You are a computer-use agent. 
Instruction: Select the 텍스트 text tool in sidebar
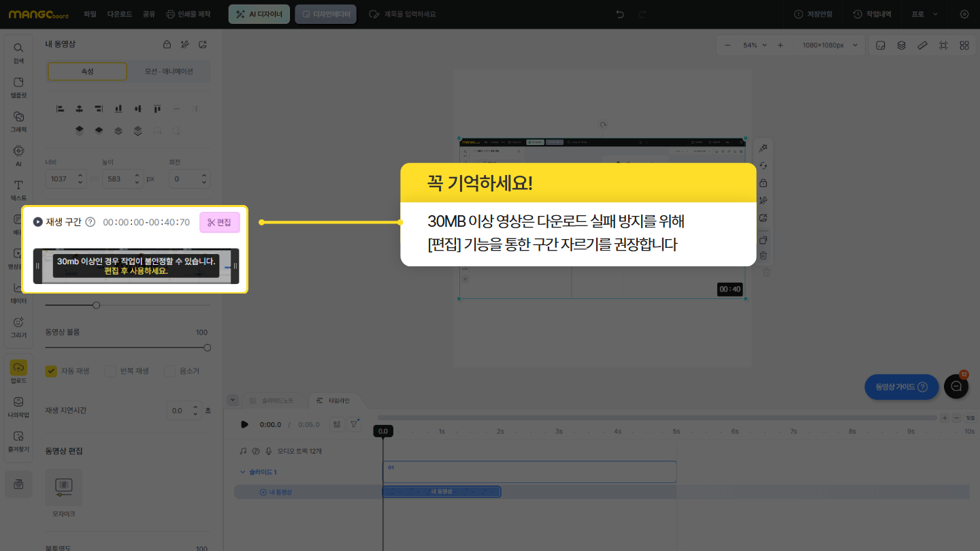[x=18, y=189]
